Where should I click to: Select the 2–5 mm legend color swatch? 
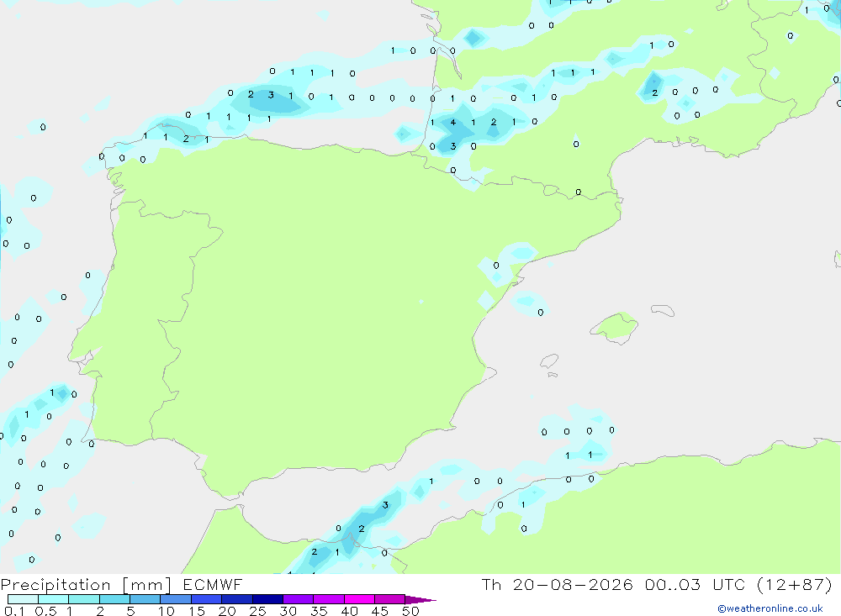(114, 599)
